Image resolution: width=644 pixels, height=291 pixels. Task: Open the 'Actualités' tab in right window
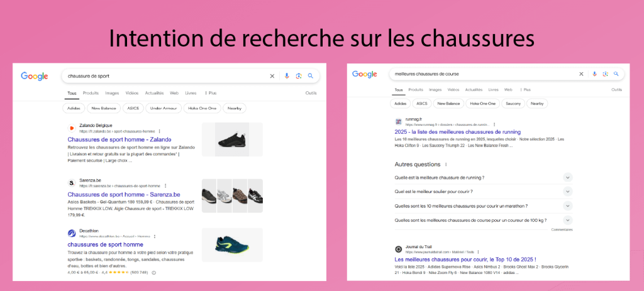tap(474, 89)
